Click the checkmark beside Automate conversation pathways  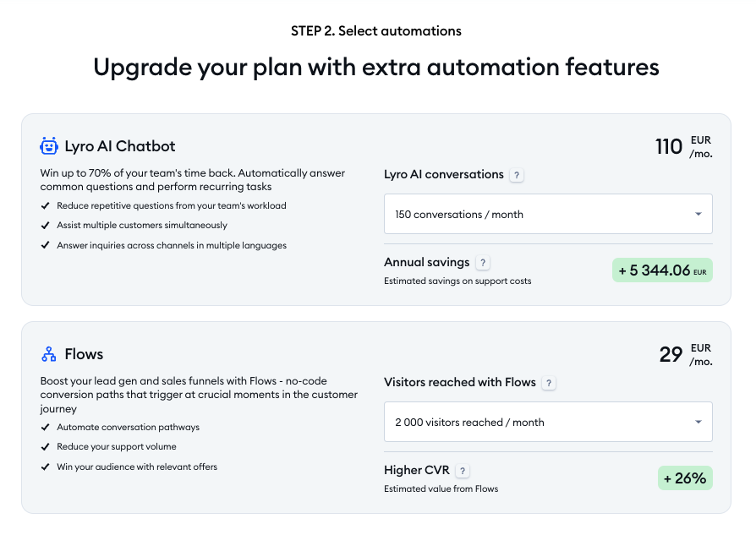tap(46, 428)
